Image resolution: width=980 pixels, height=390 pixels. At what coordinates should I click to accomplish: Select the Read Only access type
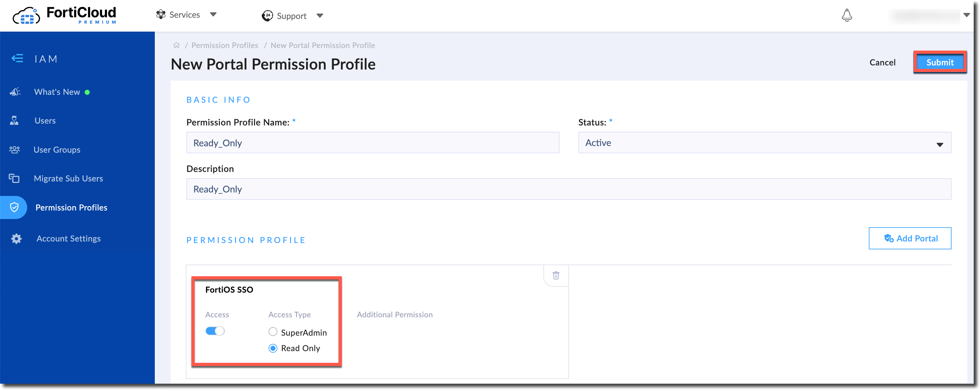tap(273, 348)
